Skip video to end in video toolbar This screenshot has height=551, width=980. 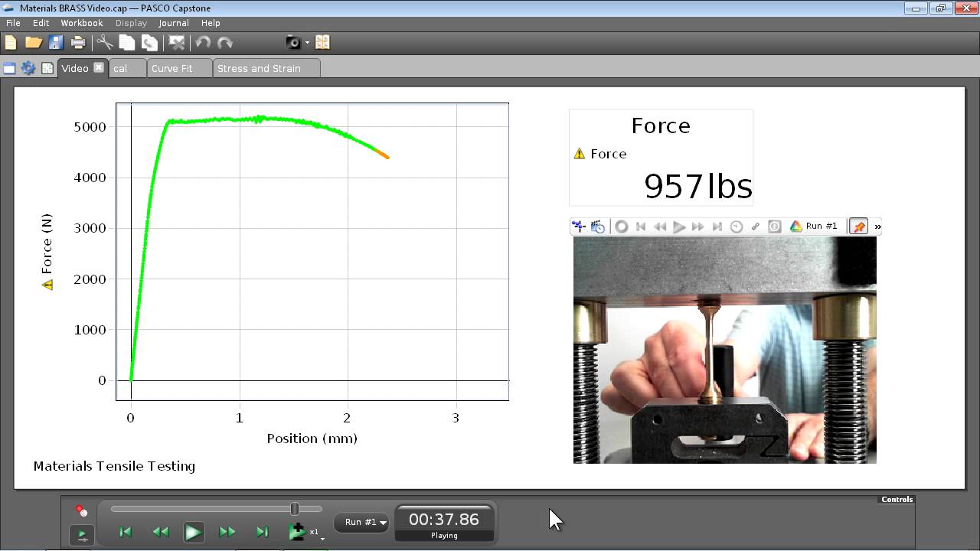pos(717,227)
